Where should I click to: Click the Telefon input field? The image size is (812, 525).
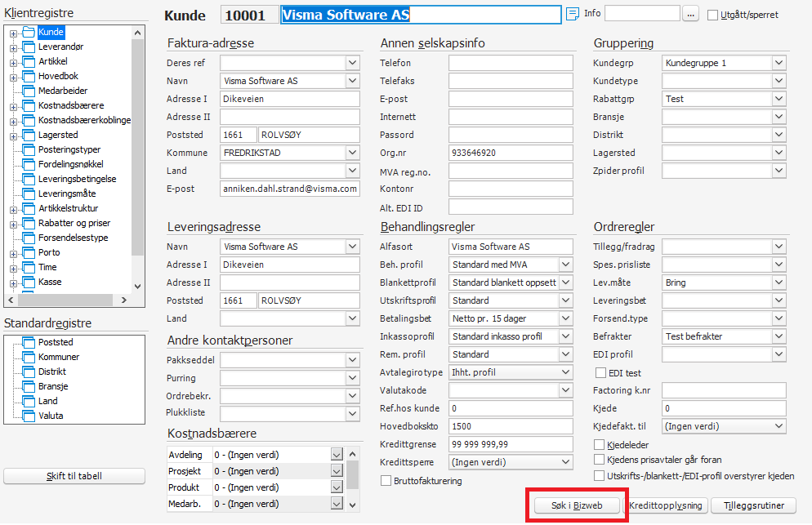(511, 63)
